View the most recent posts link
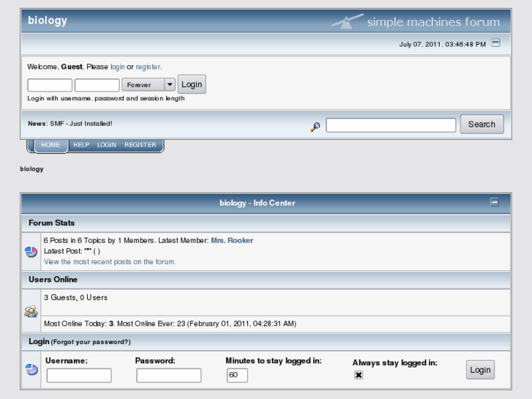The height and width of the screenshot is (399, 532). [110, 262]
